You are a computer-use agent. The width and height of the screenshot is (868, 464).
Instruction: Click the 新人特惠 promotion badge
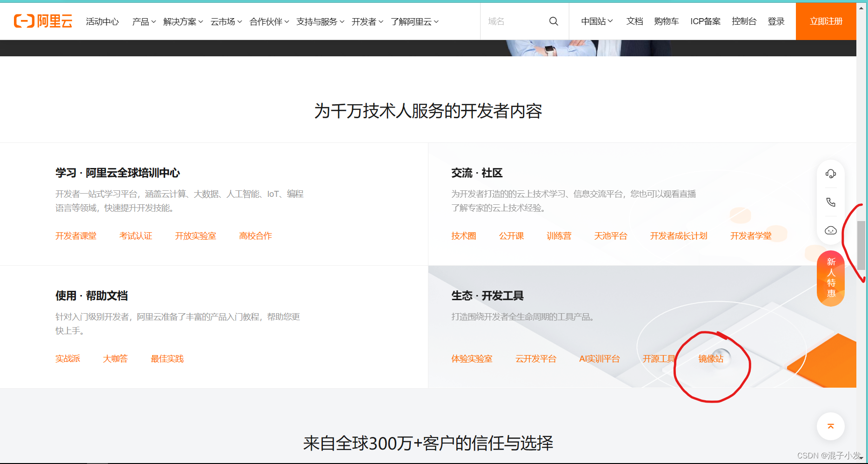(x=831, y=278)
